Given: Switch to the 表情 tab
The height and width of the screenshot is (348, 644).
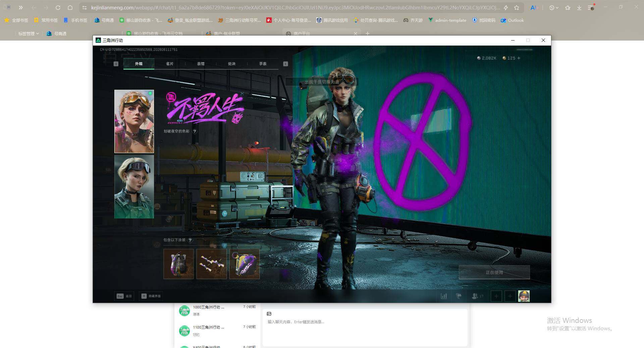Looking at the screenshot, I should point(201,64).
